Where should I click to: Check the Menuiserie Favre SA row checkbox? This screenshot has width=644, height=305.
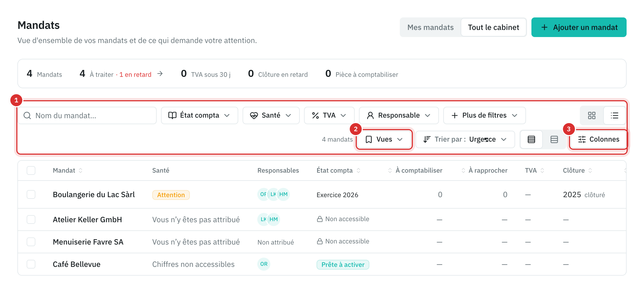[x=31, y=242]
